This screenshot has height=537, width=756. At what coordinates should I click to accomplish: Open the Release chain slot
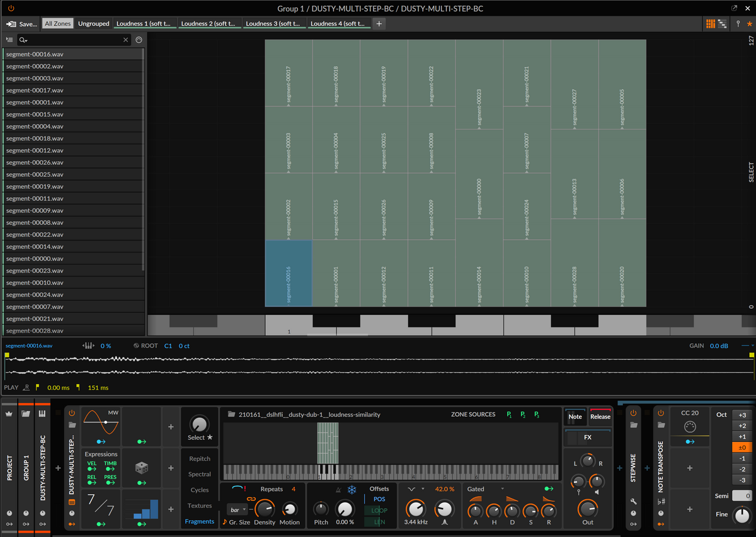[x=600, y=415]
